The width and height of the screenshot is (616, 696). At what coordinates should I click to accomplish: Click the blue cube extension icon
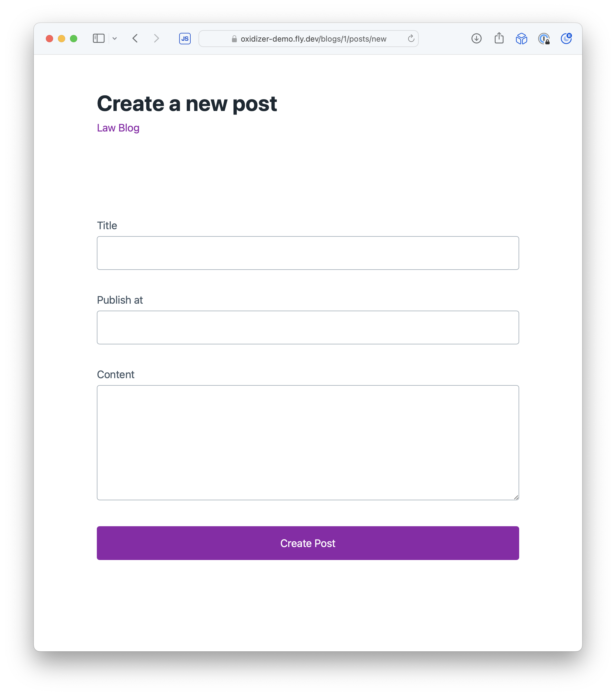point(521,39)
